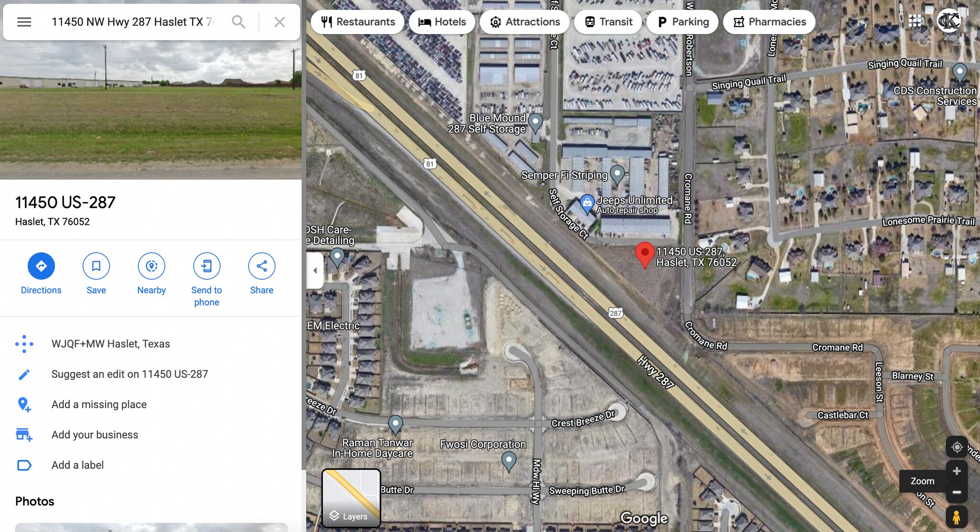Viewport: 980px width, 532px height.
Task: Filter map by Restaurants
Action: click(358, 22)
